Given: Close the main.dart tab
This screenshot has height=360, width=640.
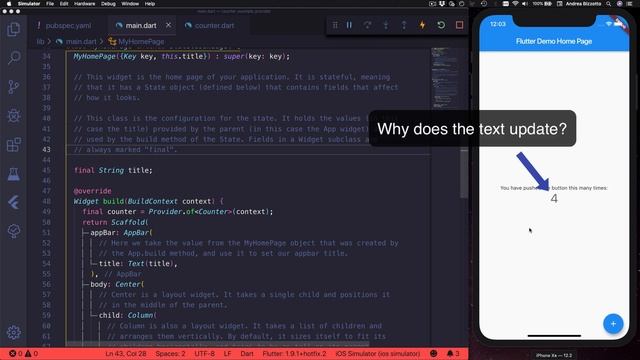Looking at the screenshot, I should tap(168, 25).
